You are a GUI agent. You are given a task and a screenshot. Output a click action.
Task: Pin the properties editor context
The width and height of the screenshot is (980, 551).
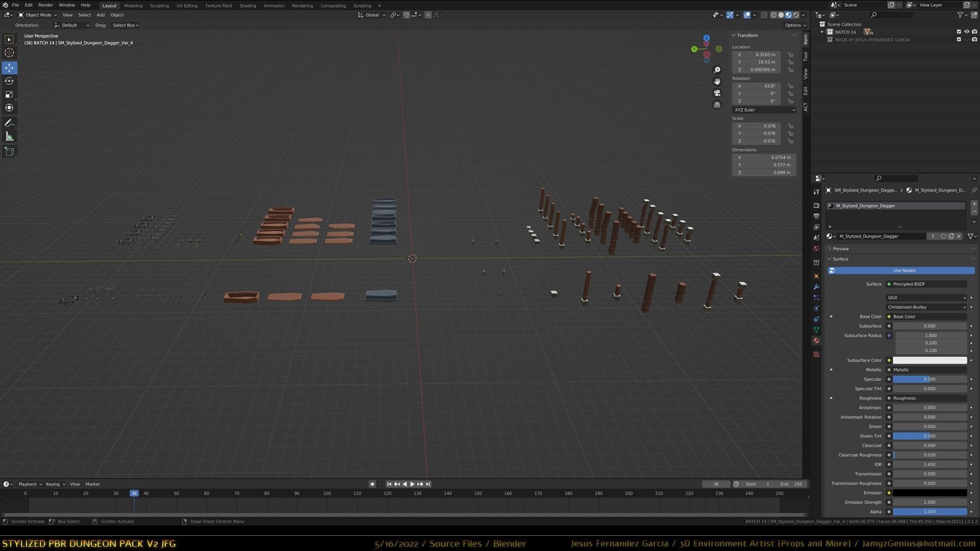[x=974, y=190]
